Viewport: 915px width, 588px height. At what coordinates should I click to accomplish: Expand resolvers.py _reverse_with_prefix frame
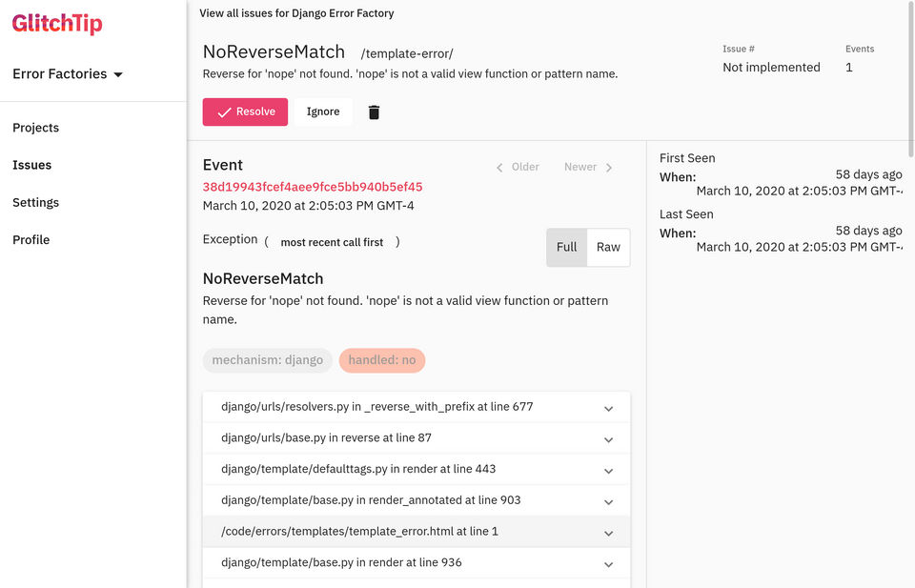pos(417,407)
